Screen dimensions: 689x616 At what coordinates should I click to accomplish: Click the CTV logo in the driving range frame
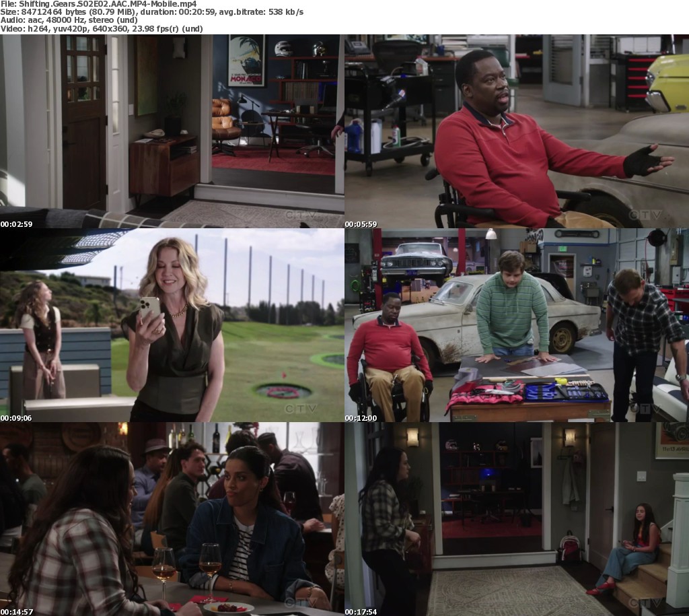point(299,409)
